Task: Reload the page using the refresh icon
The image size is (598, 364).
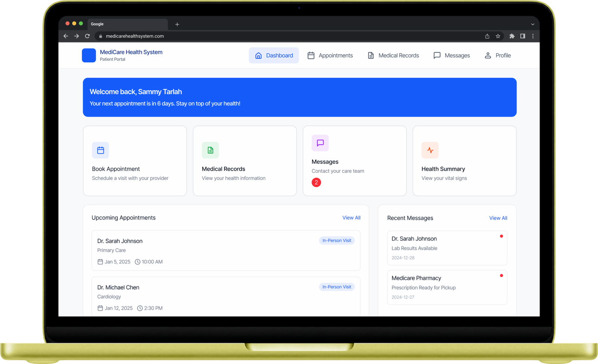Action: 87,36
